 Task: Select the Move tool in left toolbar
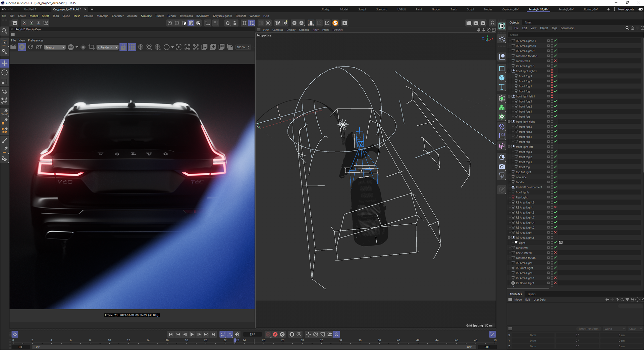(x=5, y=63)
